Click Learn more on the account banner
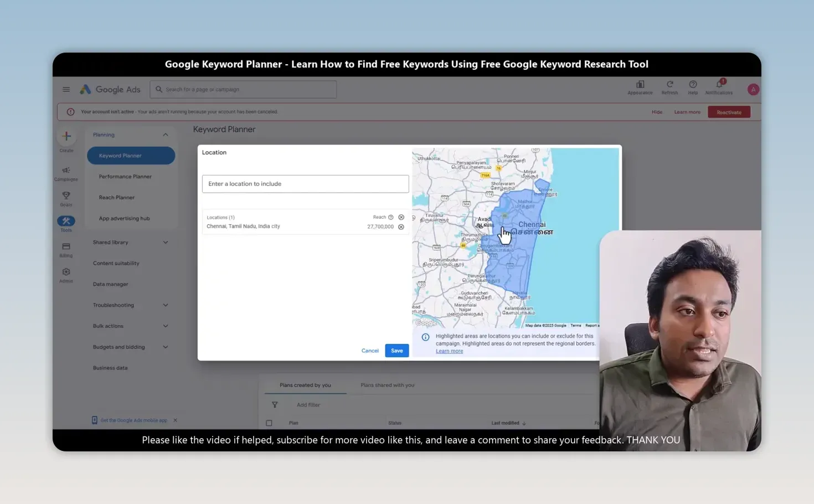Screen dimensions: 814x504 [687, 112]
